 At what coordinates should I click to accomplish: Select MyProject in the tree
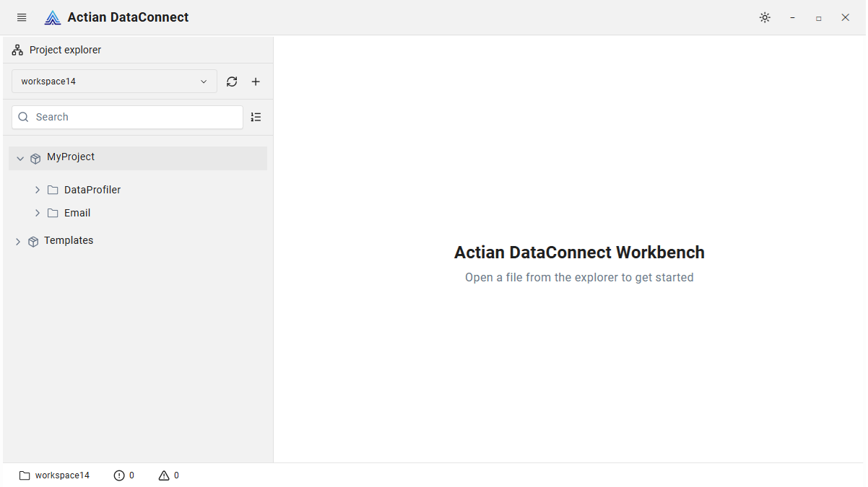71,157
